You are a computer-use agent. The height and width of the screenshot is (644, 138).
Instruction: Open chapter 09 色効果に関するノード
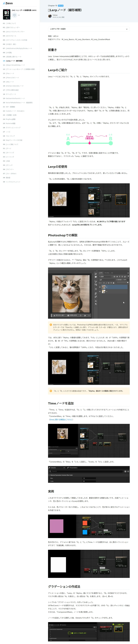coord(12,57)
